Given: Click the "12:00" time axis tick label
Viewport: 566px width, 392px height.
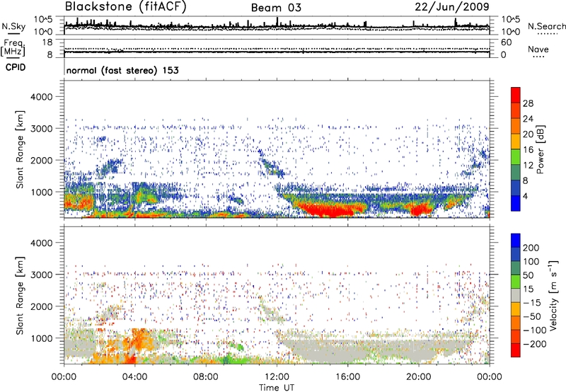Looking at the screenshot, I should (277, 377).
